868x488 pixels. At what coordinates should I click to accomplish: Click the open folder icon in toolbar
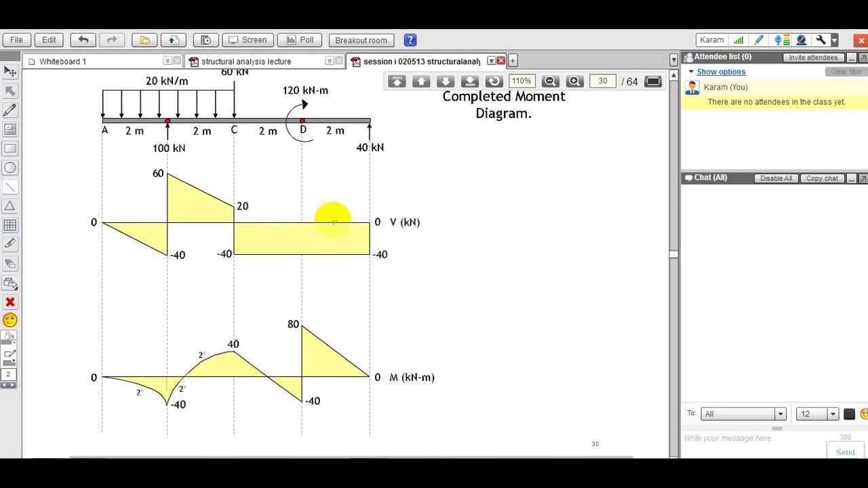click(x=144, y=40)
